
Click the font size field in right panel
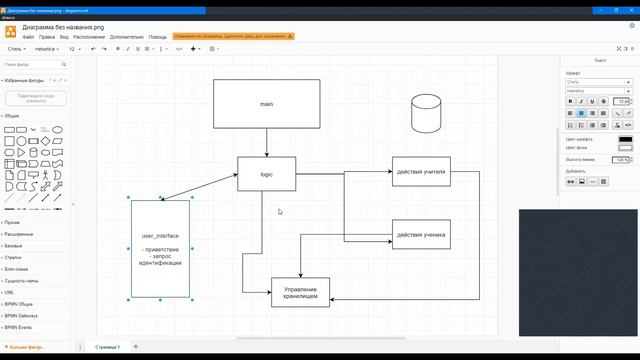[621, 101]
